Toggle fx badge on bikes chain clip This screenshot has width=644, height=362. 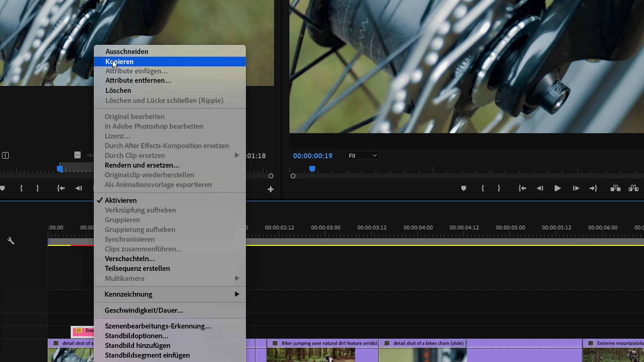point(387,343)
